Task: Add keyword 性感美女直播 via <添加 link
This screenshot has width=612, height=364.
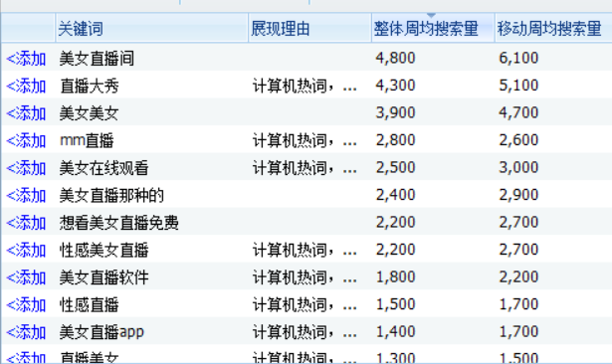Action: [26, 250]
